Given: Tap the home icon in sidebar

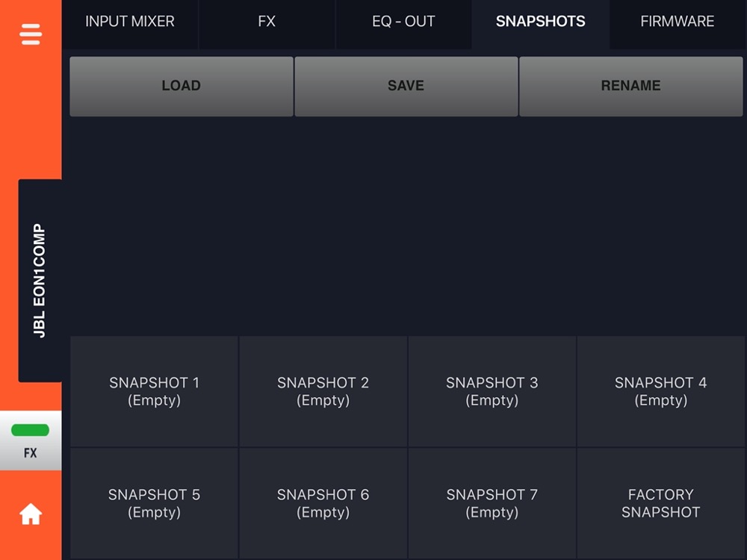Looking at the screenshot, I should [x=31, y=514].
